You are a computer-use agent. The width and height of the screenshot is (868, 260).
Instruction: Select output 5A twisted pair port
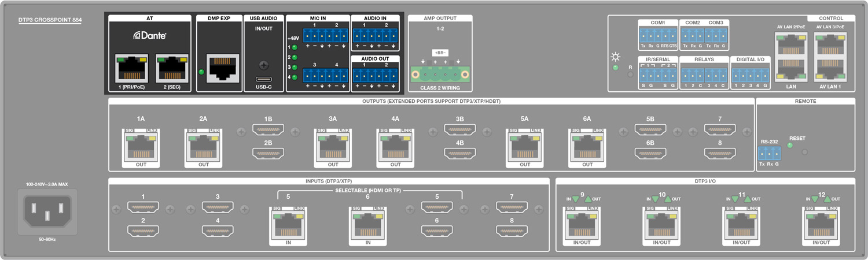(524, 148)
